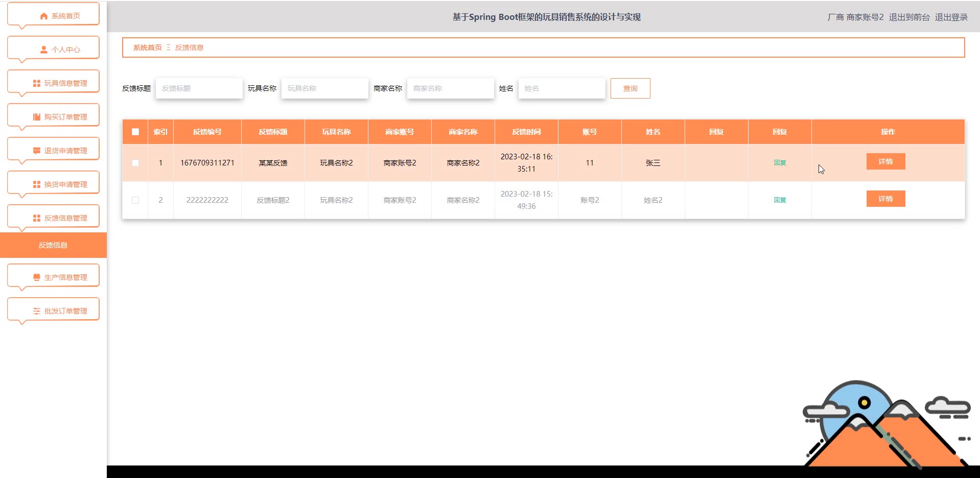980x478 pixels.
Task: Click cell 张三
Action: click(653, 163)
